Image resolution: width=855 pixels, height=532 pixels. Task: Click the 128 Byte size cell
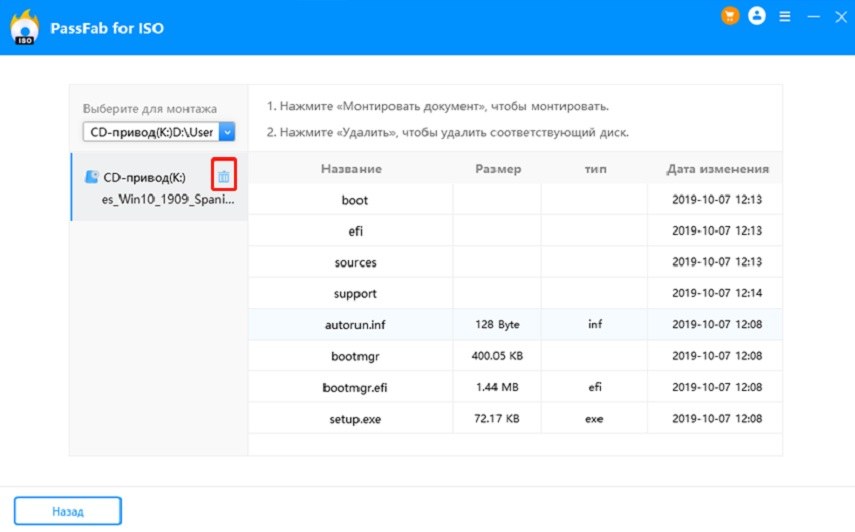click(497, 324)
